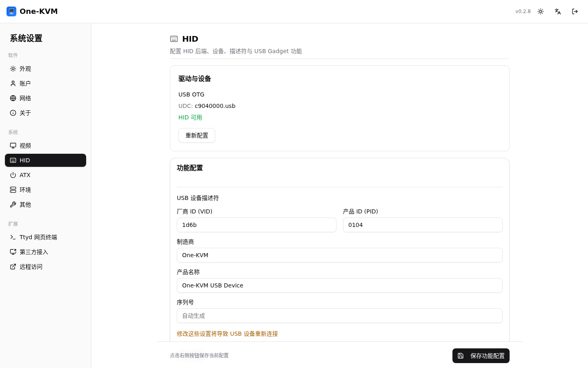Open the language translation switcher icon

tap(558, 11)
